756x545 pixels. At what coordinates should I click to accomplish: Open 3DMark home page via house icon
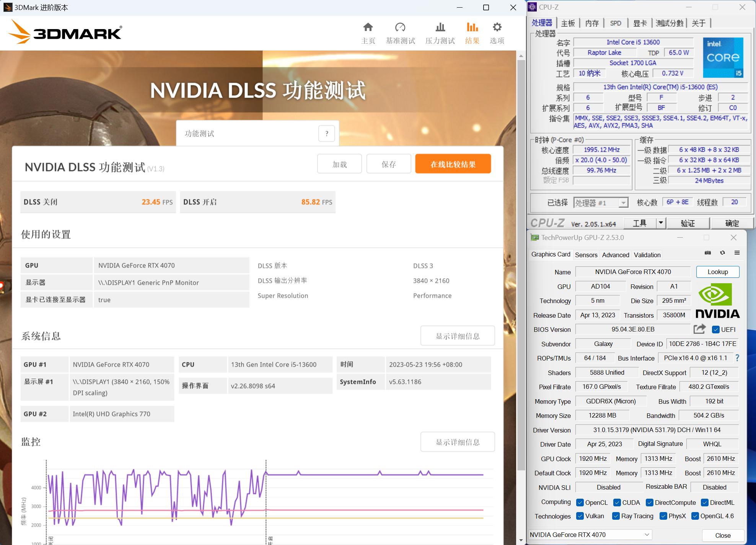[368, 27]
